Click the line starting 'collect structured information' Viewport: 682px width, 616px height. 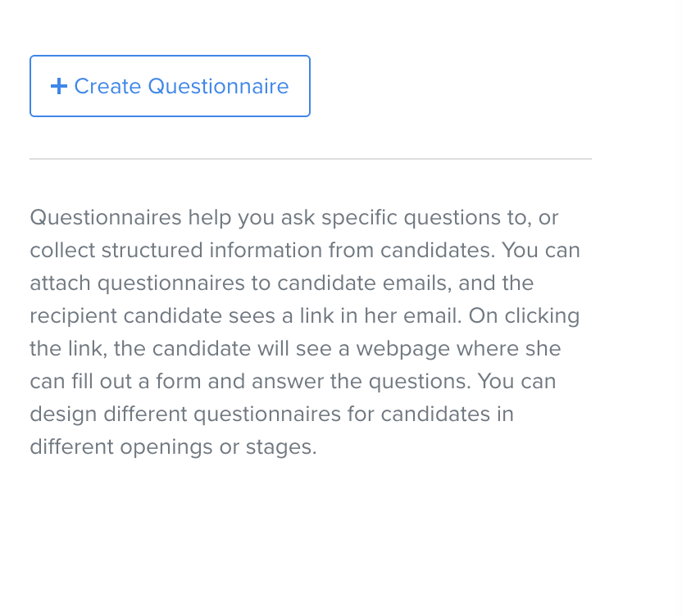(x=305, y=250)
